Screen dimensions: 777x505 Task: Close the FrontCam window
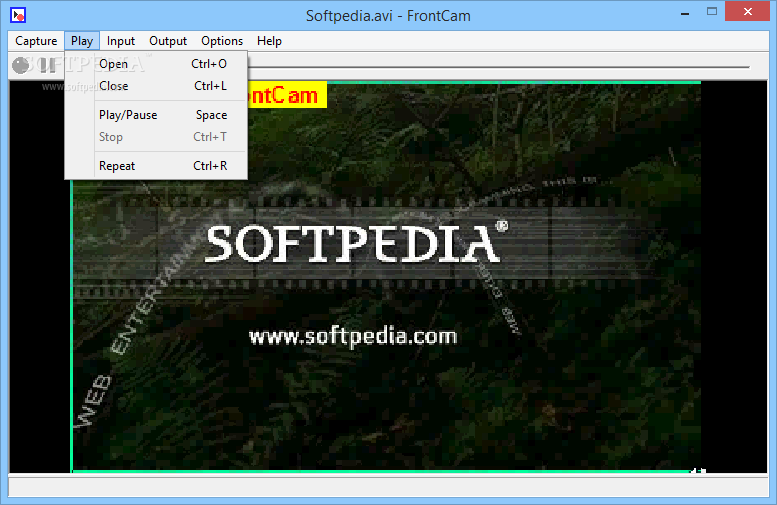coord(748,11)
